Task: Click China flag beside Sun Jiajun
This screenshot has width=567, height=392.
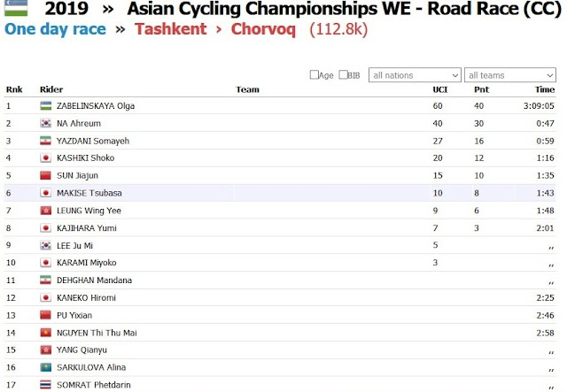Action: point(45,175)
